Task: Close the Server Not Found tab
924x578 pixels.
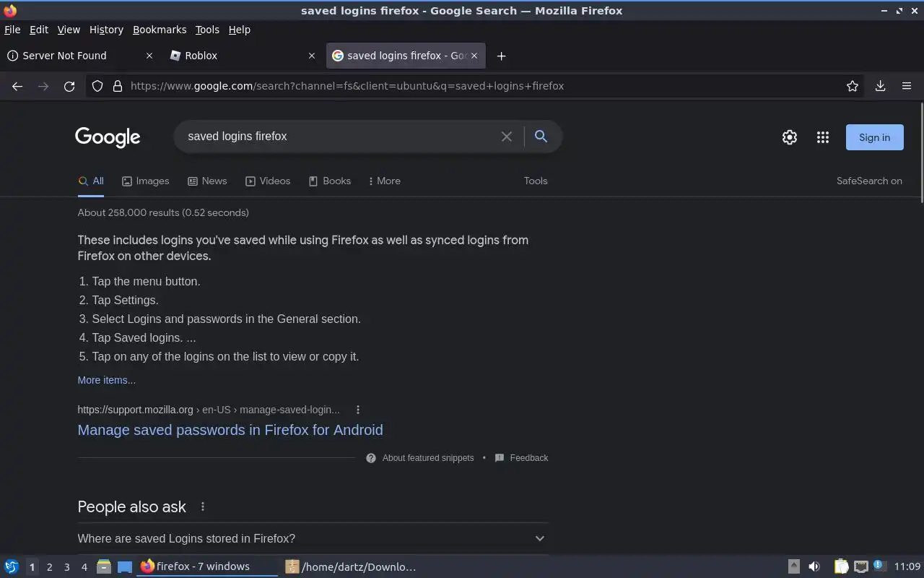Action: tap(149, 56)
